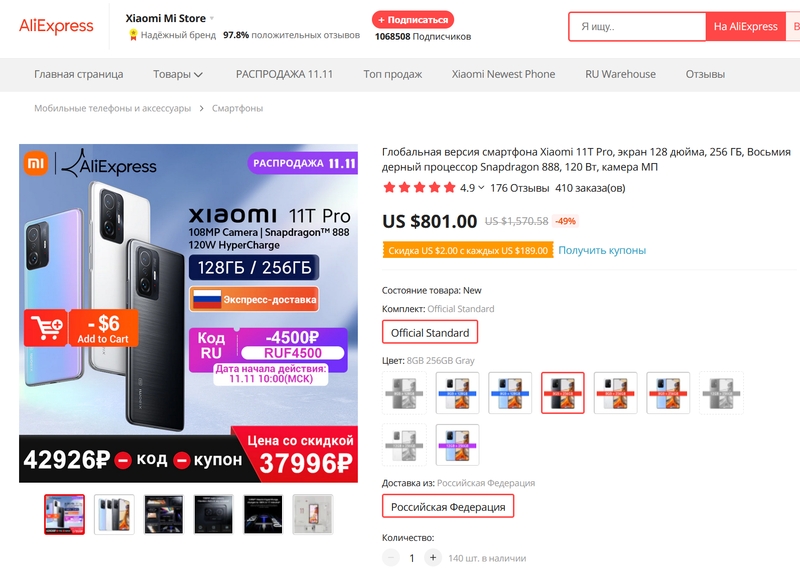800x574 pixels.
Task: Click the five-star rating icons
Action: point(419,187)
